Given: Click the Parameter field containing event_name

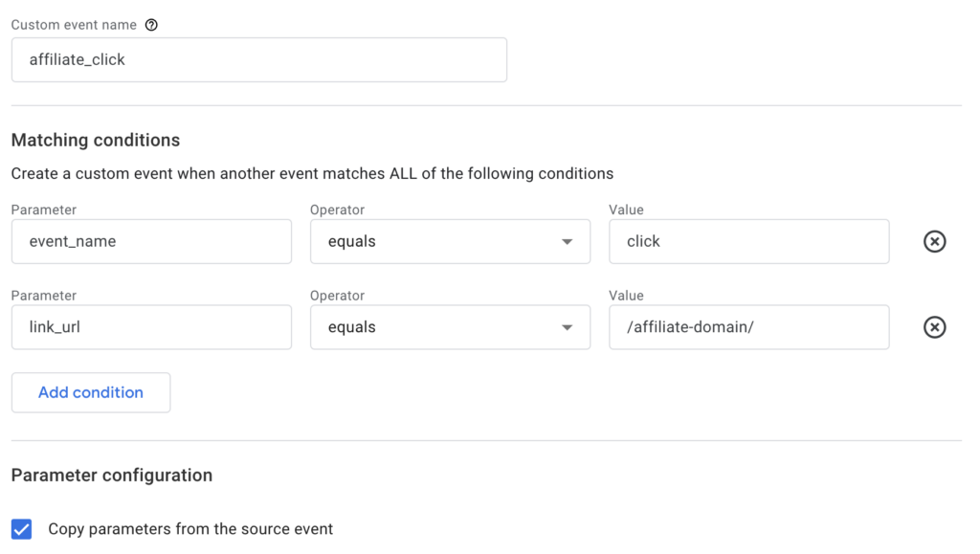Looking at the screenshot, I should tap(151, 241).
